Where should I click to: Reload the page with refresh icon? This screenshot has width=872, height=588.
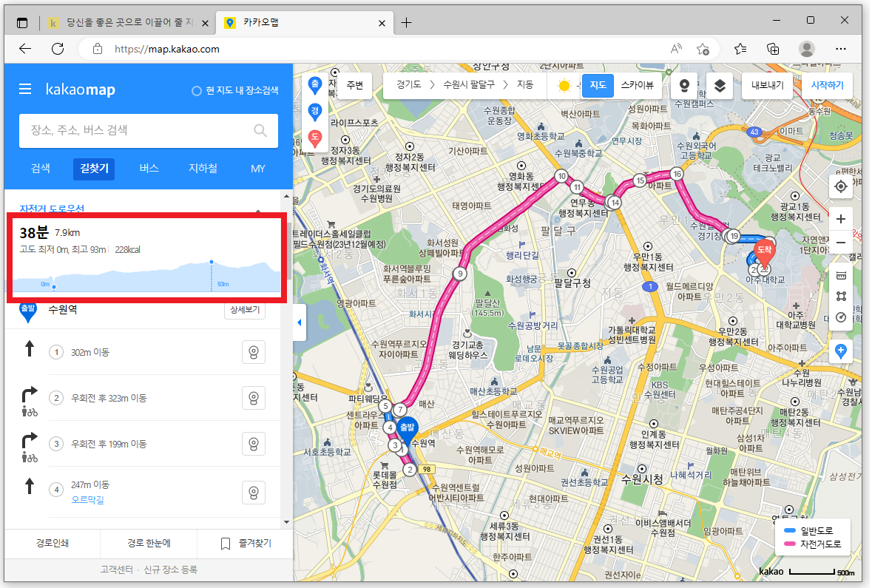point(58,49)
